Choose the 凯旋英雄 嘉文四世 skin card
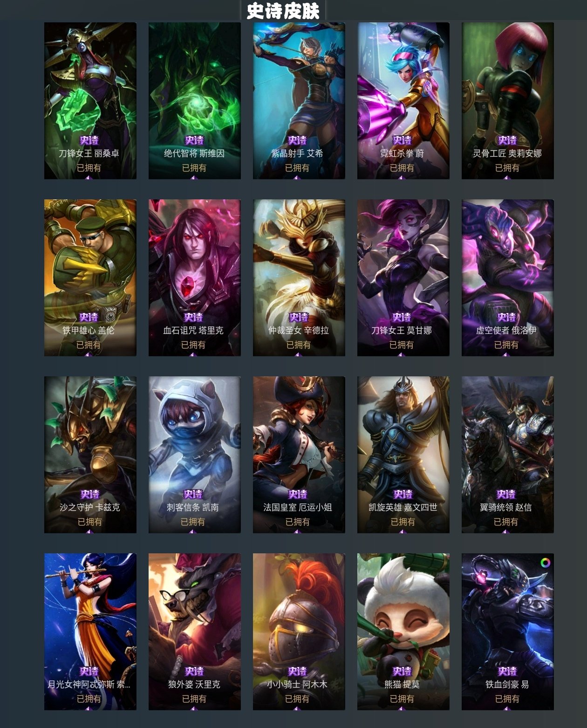 coord(403,455)
